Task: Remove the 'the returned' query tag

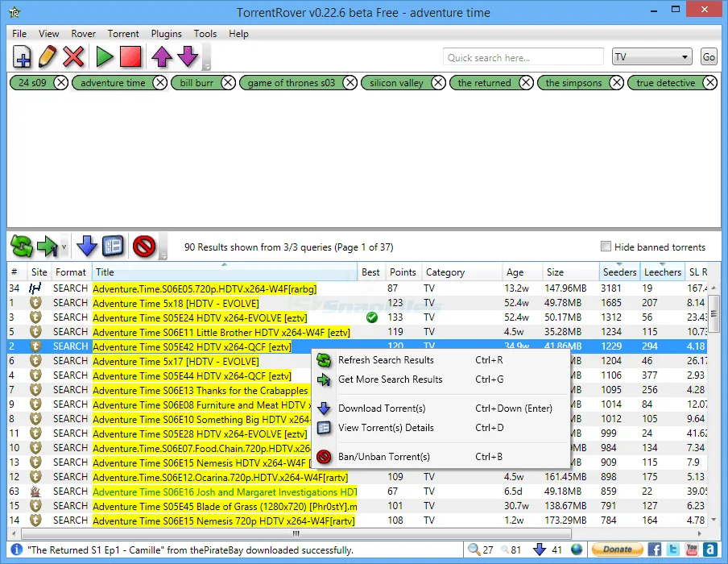Action: [526, 83]
